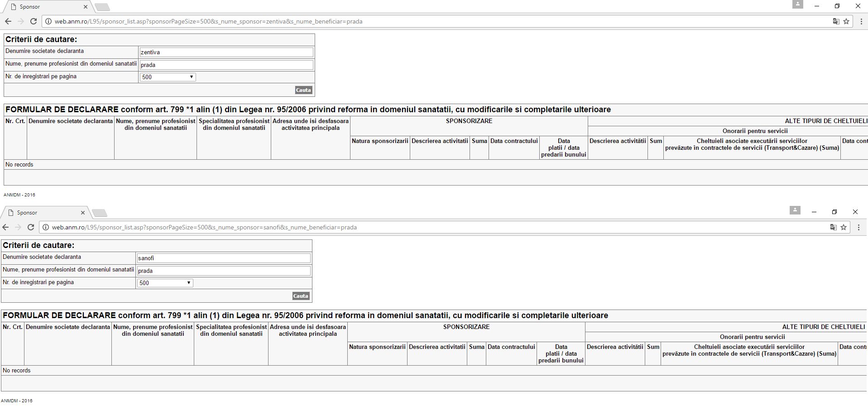Click the professional name field in sanofi window
Screen dimensions: 868x410
(x=224, y=271)
